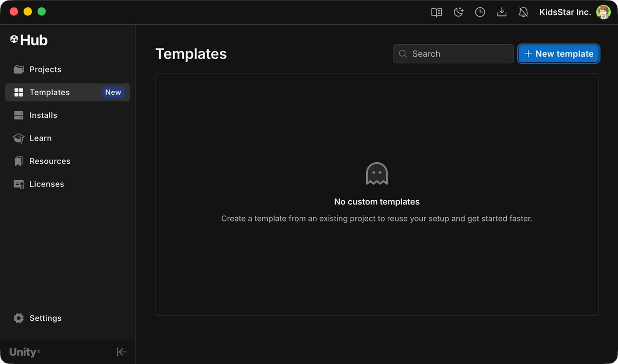Open the muted notifications bell icon
This screenshot has height=364, width=618.
click(x=523, y=12)
